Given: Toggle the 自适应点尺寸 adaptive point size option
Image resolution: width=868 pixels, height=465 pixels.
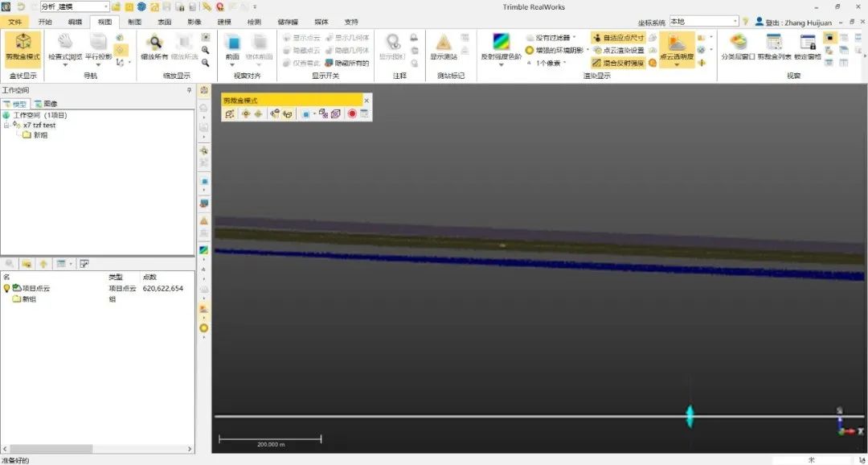Looking at the screenshot, I should tap(618, 38).
